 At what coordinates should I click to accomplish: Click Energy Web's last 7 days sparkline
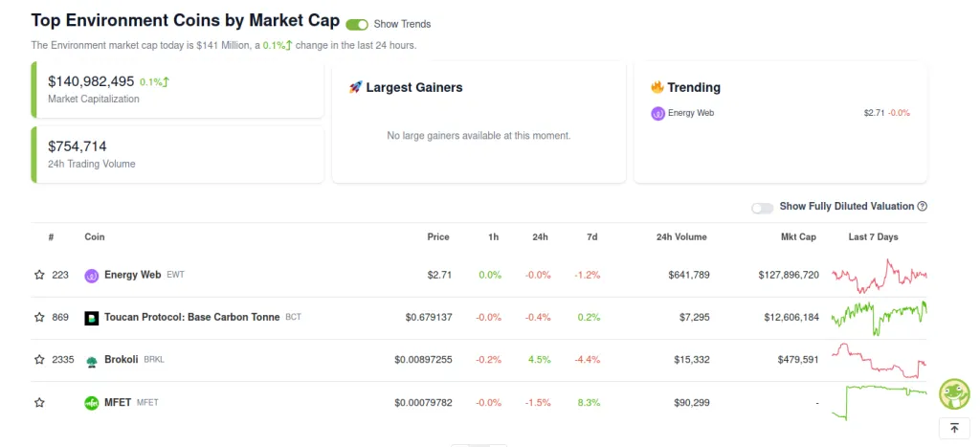coord(880,276)
